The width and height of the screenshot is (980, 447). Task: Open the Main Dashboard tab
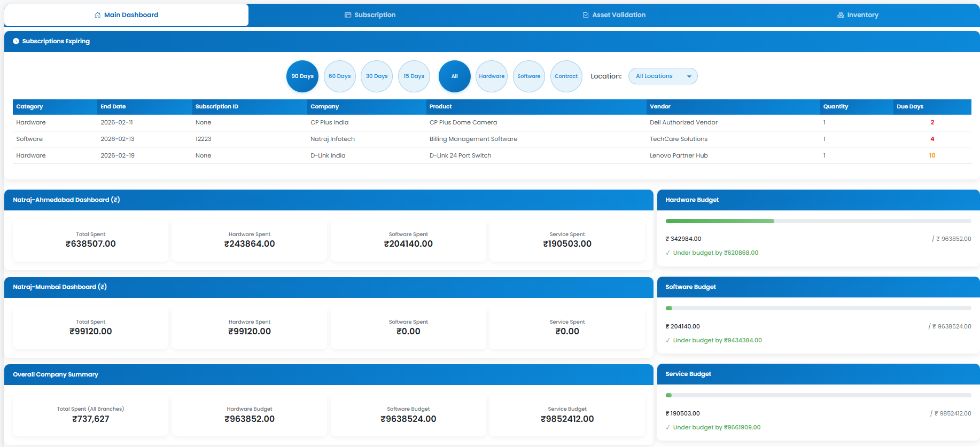coord(126,15)
